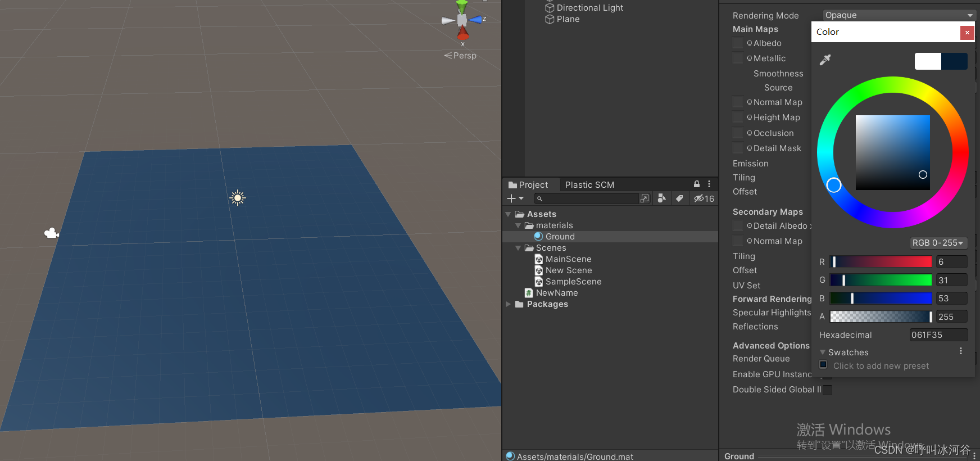Click MainScene Unity scene file icon

tap(539, 259)
